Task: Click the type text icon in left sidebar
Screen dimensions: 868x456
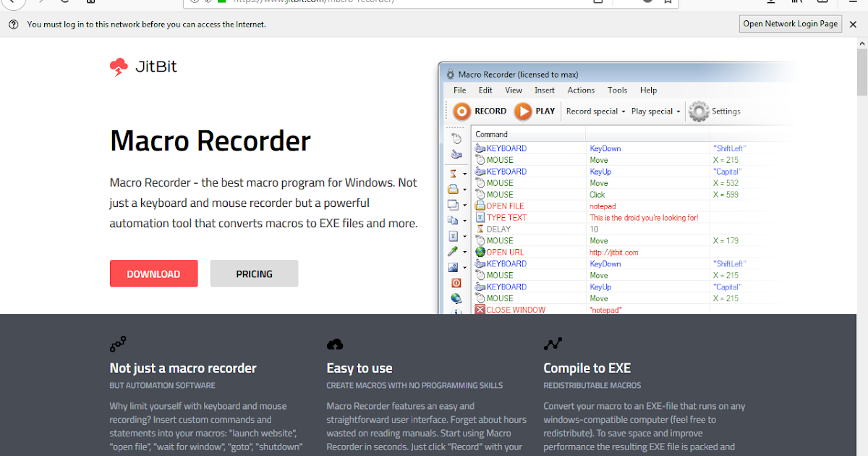Action: [x=454, y=236]
